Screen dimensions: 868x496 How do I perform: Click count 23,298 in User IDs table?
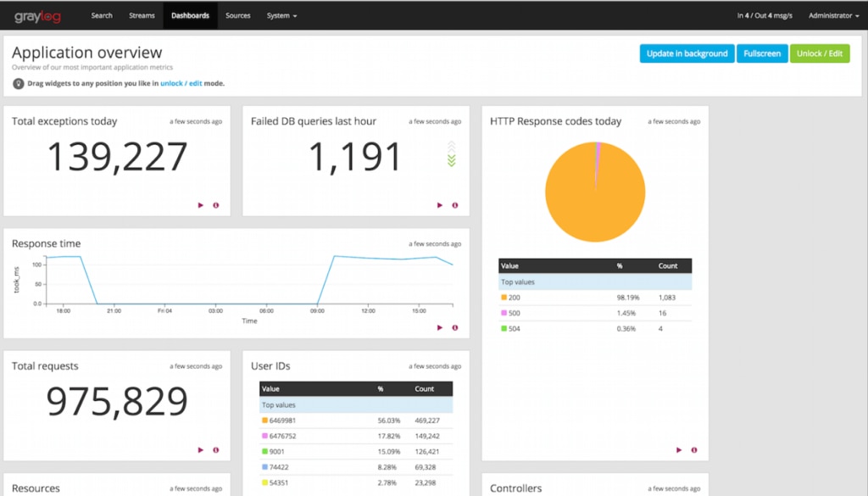(x=426, y=482)
